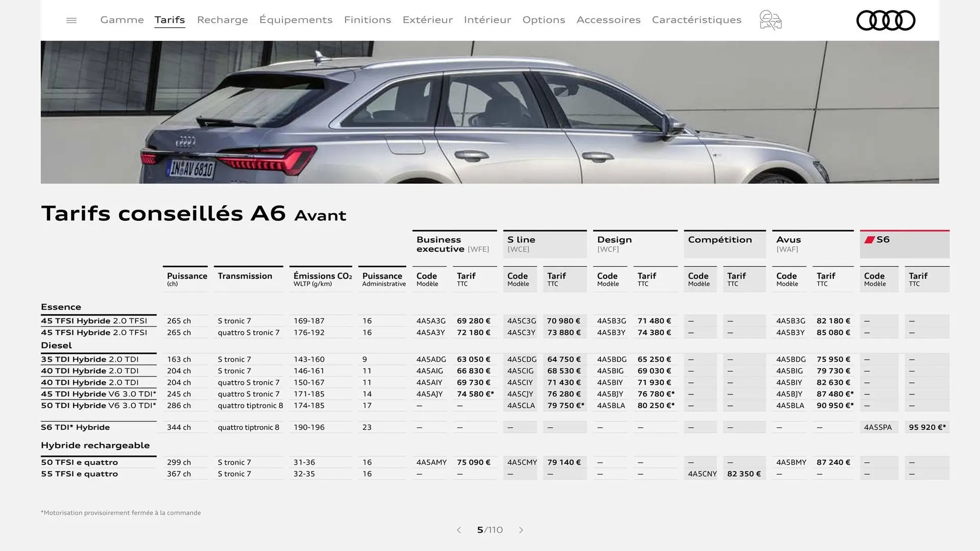The width and height of the screenshot is (980, 551).
Task: Switch to the Tarifs tab
Action: point(169,20)
